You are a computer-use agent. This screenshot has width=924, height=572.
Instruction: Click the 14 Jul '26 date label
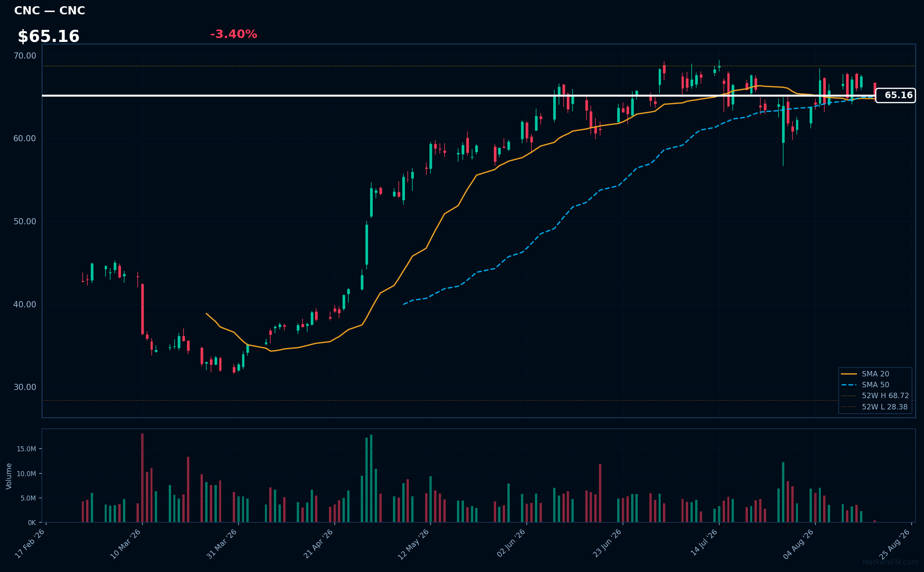click(704, 543)
